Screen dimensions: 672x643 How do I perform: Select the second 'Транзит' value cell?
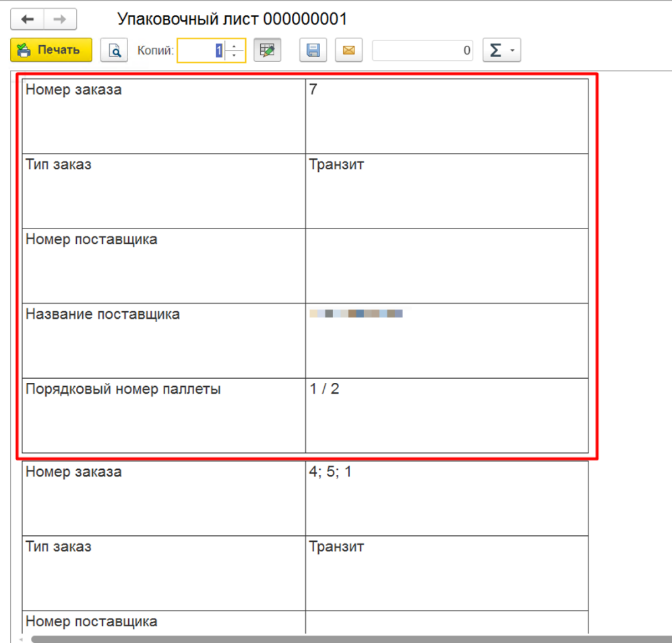[x=447, y=573]
